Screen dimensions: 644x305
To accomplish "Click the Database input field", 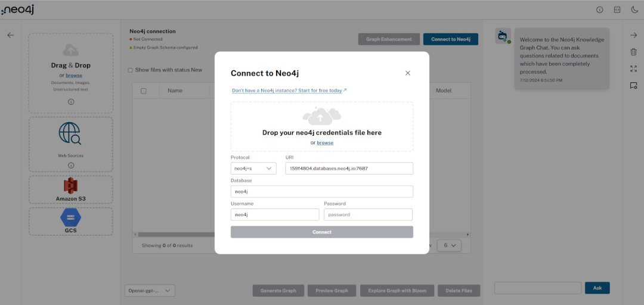I will [x=321, y=191].
